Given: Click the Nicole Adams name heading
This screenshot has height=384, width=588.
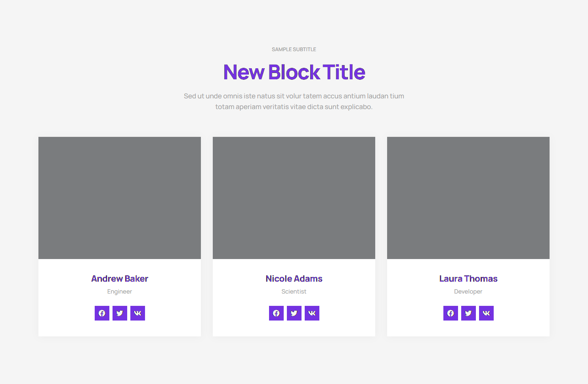Looking at the screenshot, I should point(294,278).
